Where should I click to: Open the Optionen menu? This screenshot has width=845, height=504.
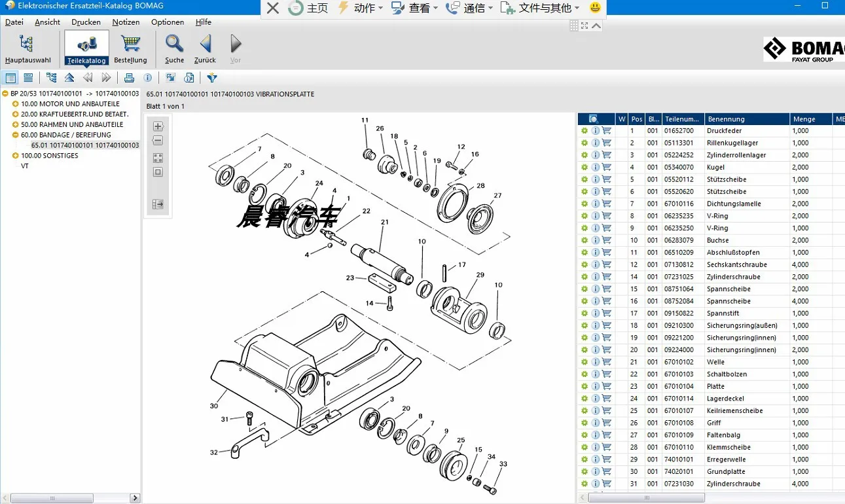pyautogui.click(x=167, y=22)
